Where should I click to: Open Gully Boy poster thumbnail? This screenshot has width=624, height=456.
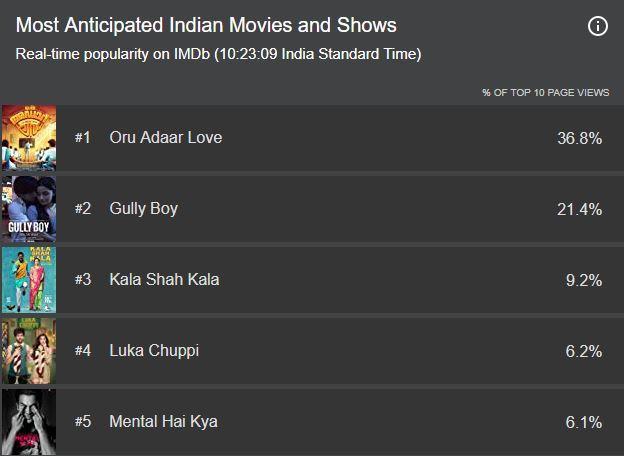pyautogui.click(x=29, y=209)
